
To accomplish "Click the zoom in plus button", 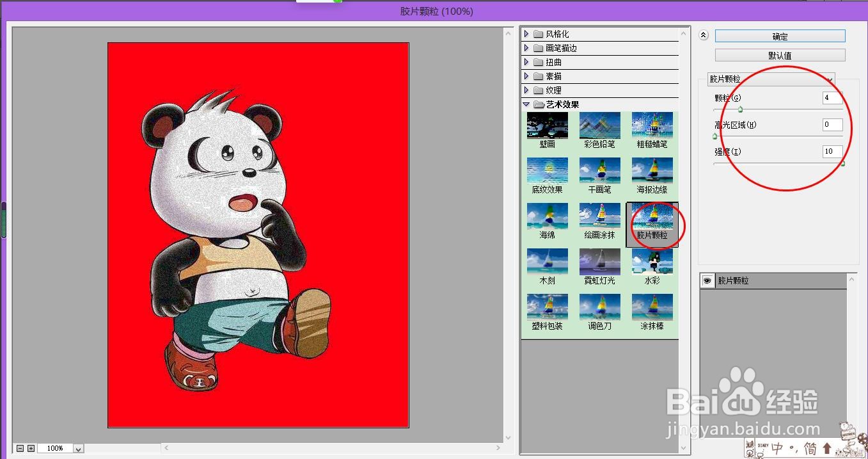I will click(31, 449).
